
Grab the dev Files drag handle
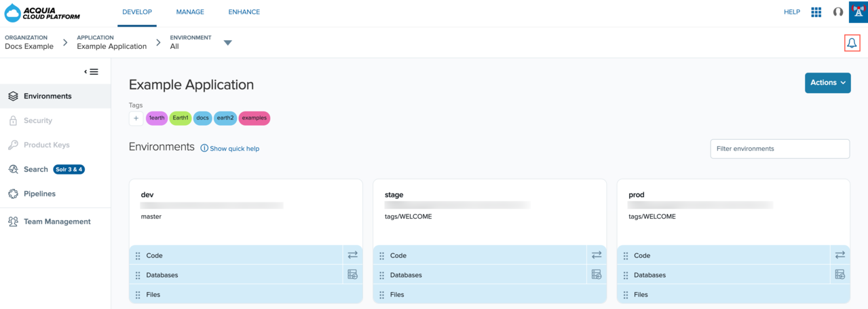point(138,295)
